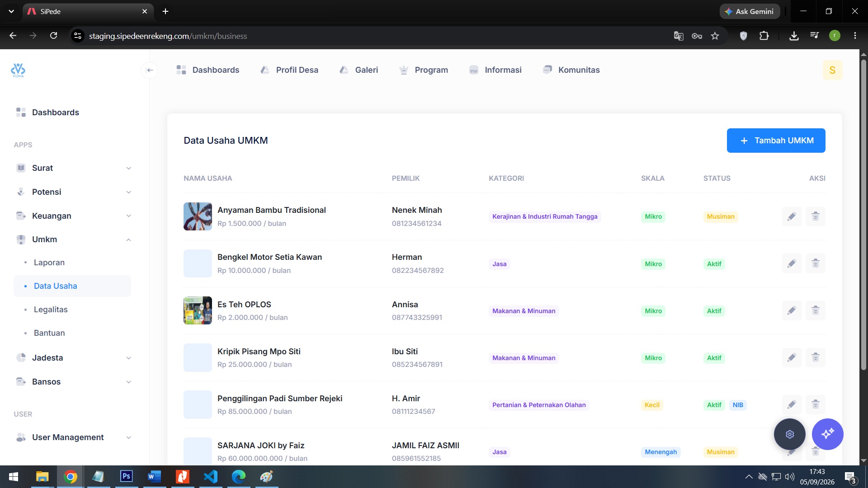This screenshot has width=868, height=488.
Task: Edit Bengkel Motor Setia Kawan entry
Action: coord(792,263)
